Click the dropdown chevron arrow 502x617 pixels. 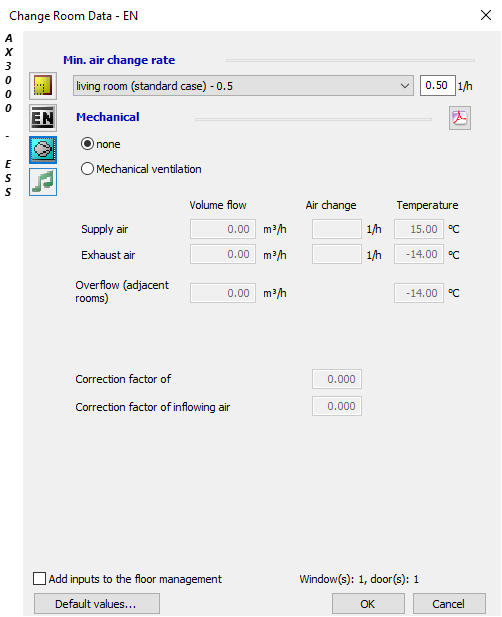pyautogui.click(x=404, y=86)
